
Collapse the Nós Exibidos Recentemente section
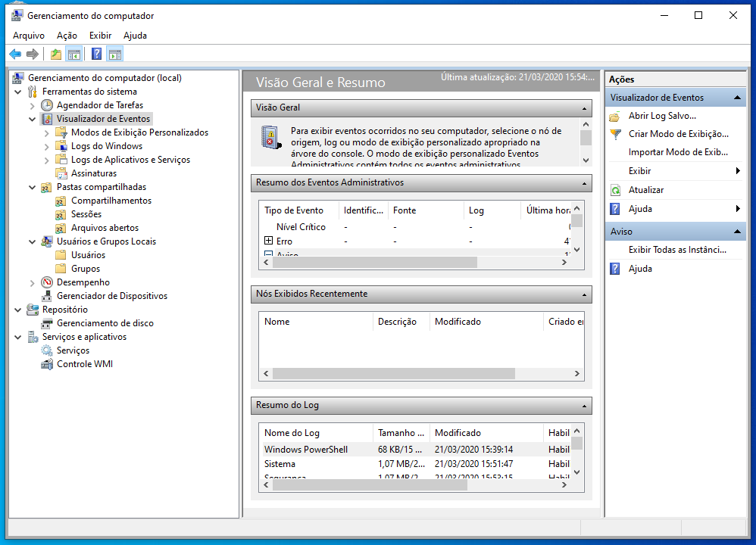[x=584, y=294]
